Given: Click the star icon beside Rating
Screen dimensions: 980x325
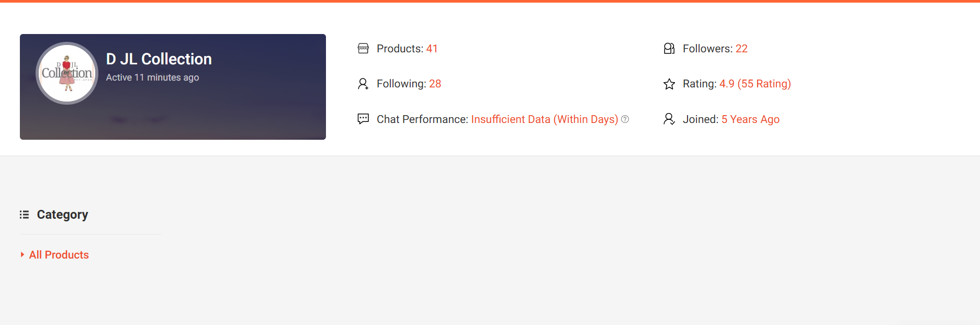Looking at the screenshot, I should click(669, 84).
